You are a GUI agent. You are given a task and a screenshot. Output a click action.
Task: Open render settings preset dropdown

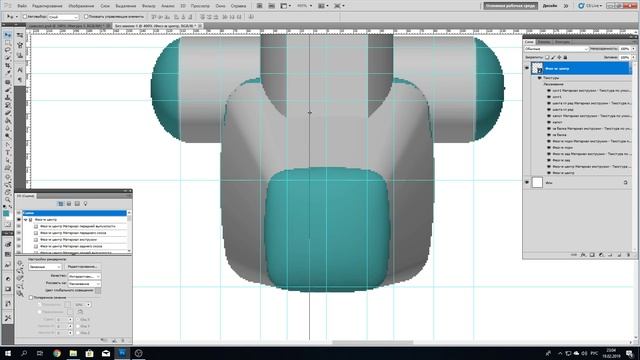point(44,267)
